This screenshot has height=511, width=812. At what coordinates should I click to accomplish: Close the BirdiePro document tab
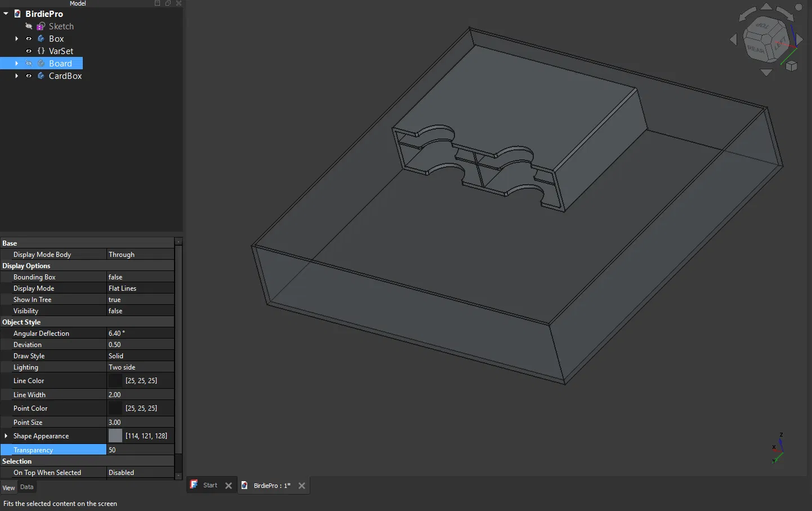click(302, 486)
